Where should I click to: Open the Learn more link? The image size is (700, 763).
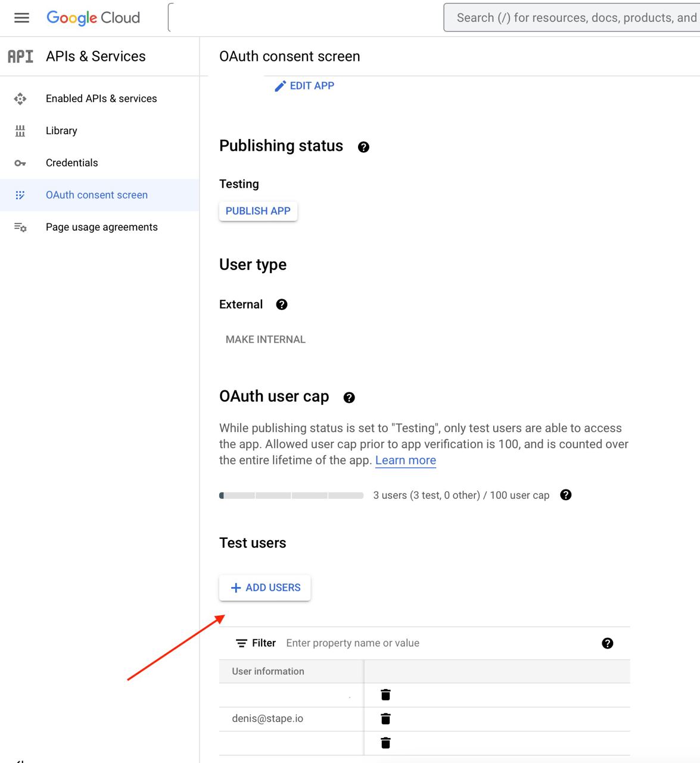(405, 460)
